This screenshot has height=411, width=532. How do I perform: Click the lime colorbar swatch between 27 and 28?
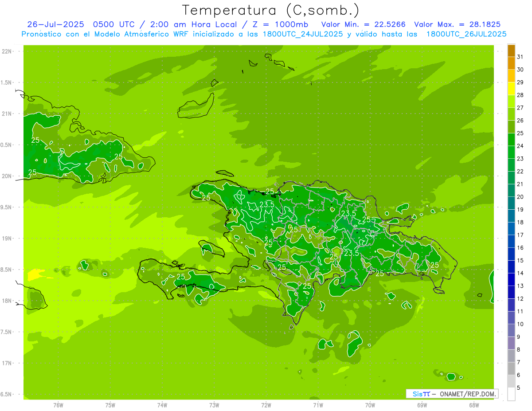coord(511,102)
